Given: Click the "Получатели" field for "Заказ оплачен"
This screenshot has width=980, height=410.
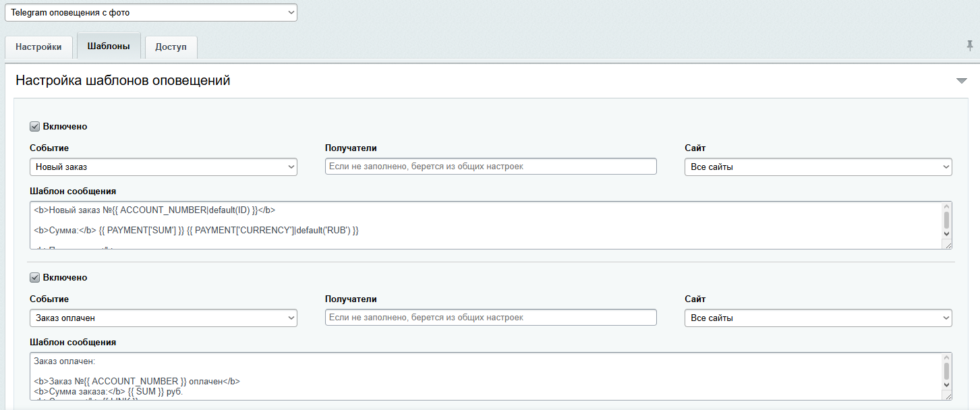Looking at the screenshot, I should click(490, 318).
